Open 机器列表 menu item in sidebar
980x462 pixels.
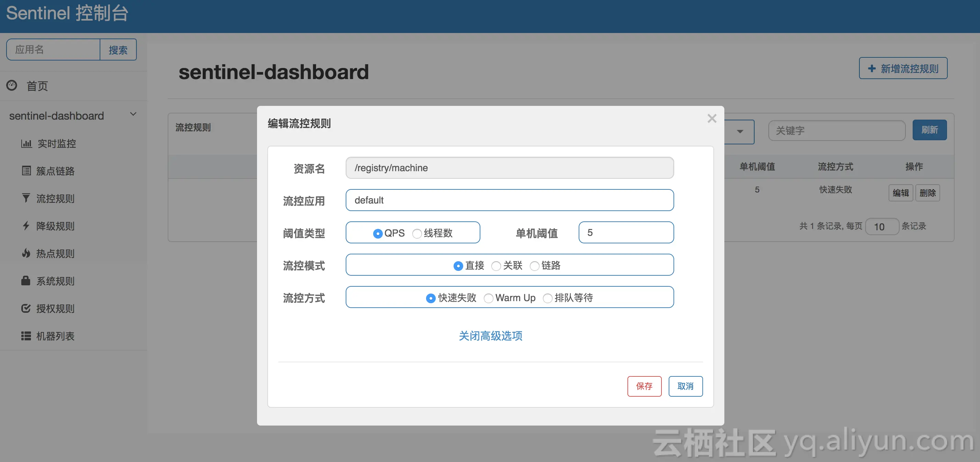[x=55, y=336]
